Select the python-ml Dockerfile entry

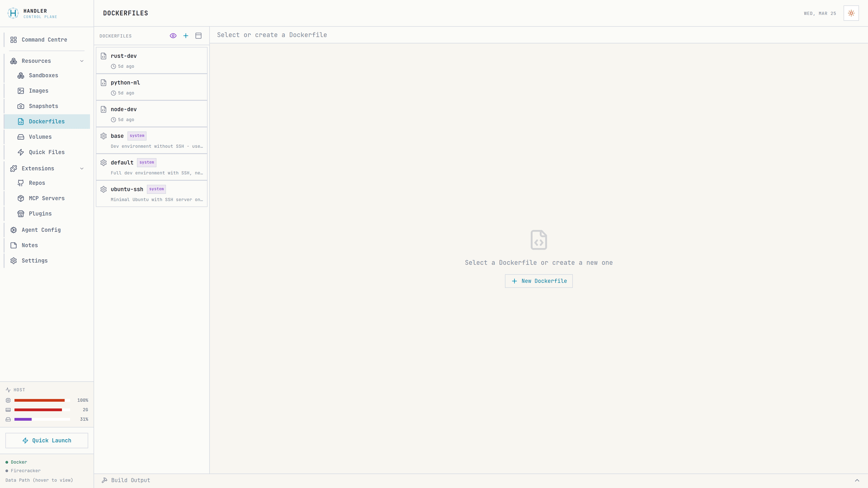151,87
